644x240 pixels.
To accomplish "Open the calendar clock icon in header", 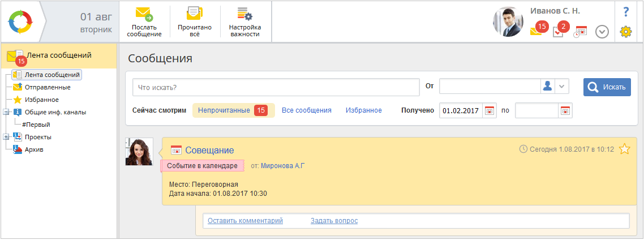I will point(581,32).
